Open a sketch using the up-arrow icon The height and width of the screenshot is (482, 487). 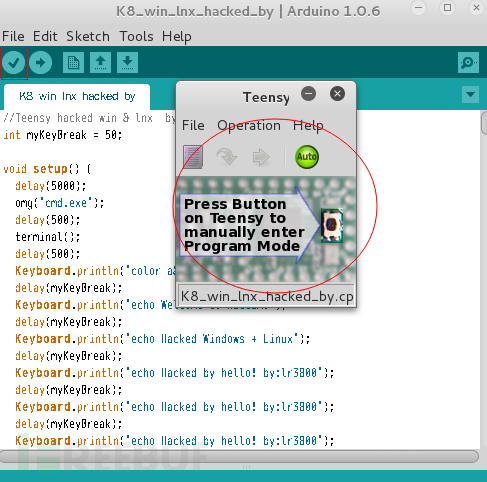[100, 62]
